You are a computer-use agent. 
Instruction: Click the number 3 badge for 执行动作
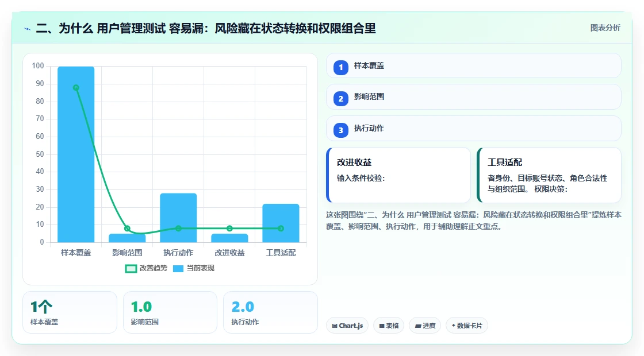[340, 130]
